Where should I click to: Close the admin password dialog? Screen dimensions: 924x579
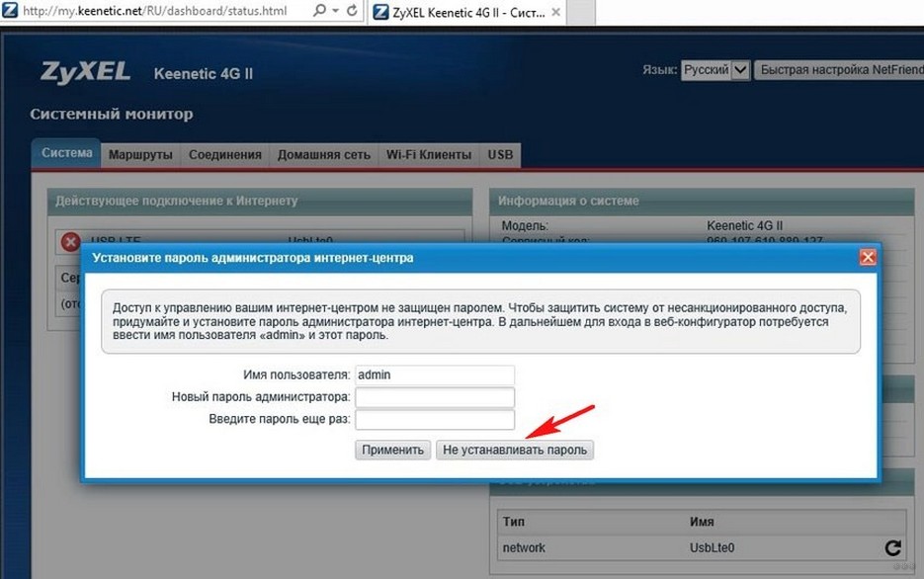[x=868, y=258]
